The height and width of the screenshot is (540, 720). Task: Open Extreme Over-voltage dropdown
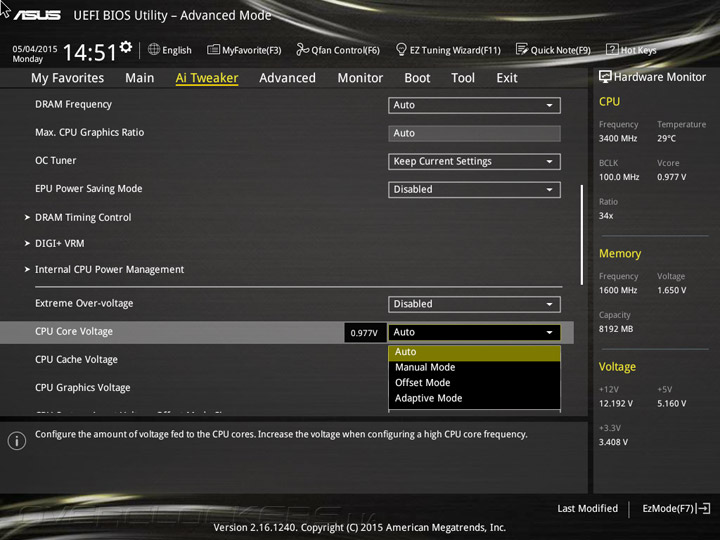pos(474,304)
